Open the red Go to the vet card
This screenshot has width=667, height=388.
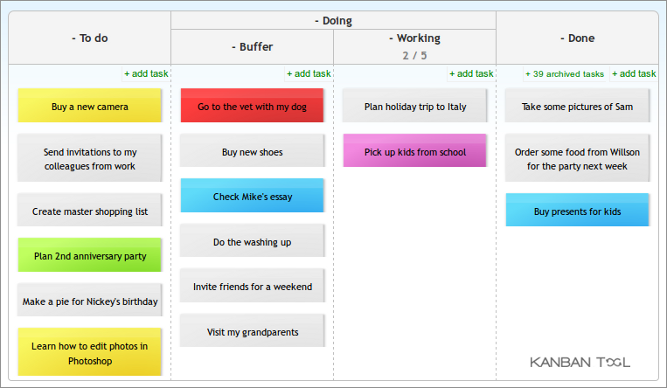point(252,105)
